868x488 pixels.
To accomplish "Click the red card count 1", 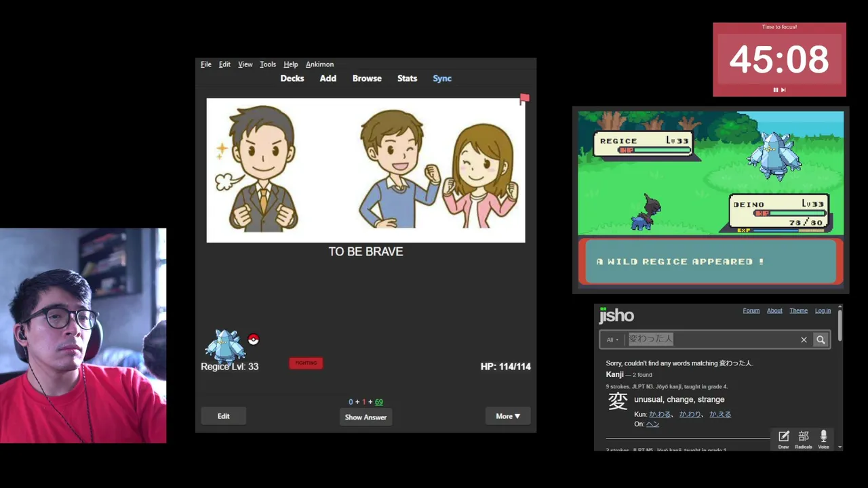I will pyautogui.click(x=363, y=402).
